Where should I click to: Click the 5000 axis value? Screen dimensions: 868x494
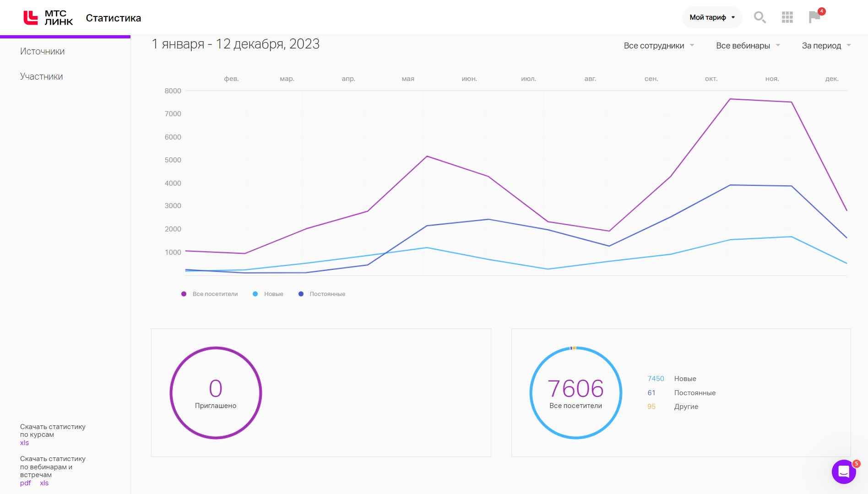173,160
